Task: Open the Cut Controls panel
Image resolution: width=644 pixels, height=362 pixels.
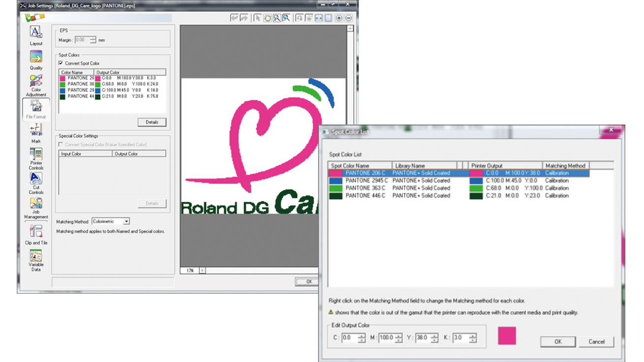Action: 36,181
